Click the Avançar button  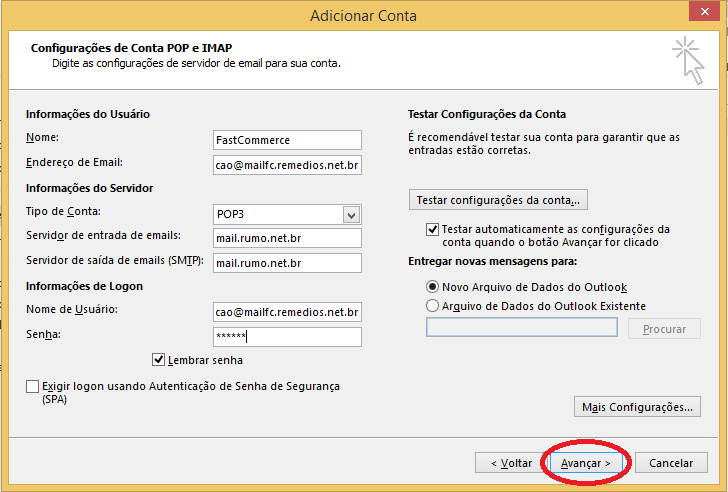click(586, 463)
